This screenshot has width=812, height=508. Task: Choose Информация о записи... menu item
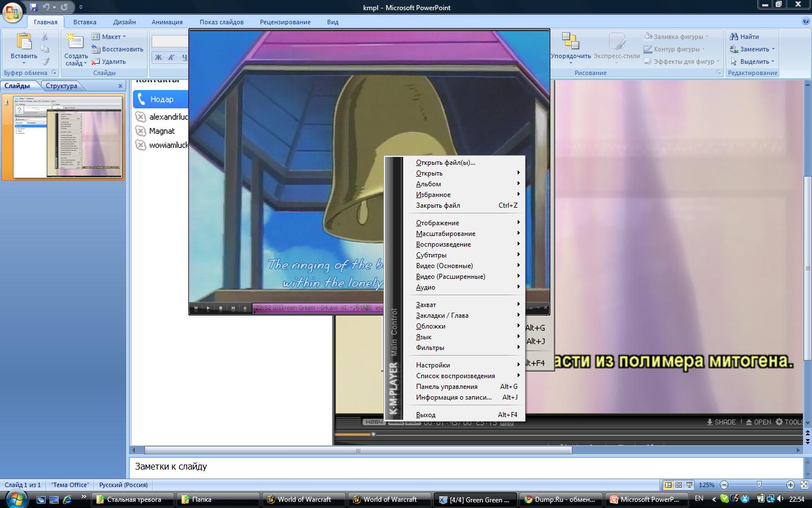point(466,397)
